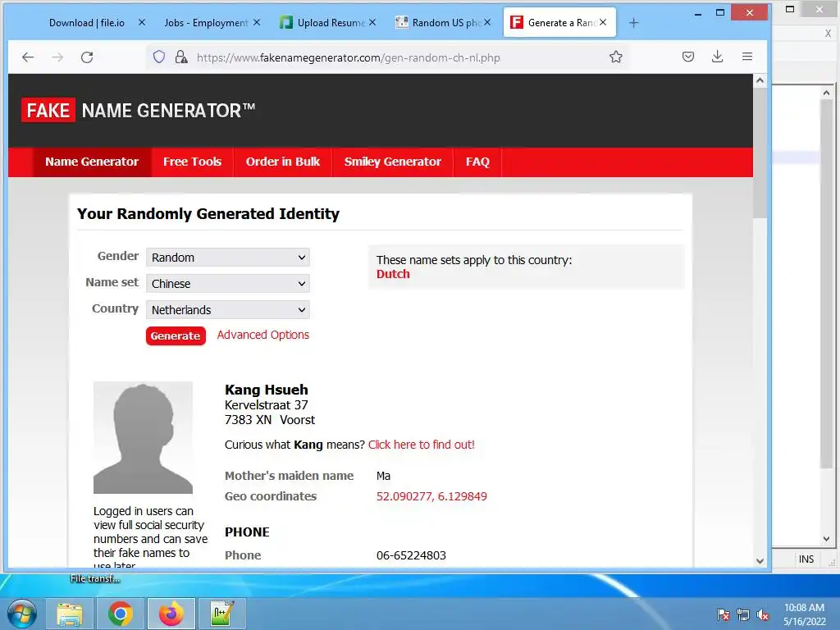This screenshot has height=630, width=840.
Task: Click mother's maiden name value Ma
Action: click(383, 476)
